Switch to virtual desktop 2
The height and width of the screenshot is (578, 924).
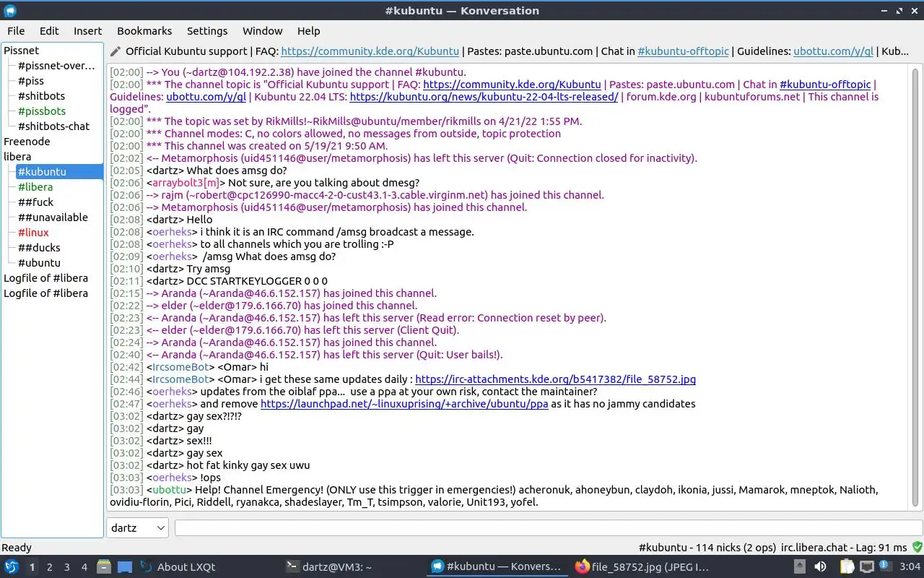(50, 566)
